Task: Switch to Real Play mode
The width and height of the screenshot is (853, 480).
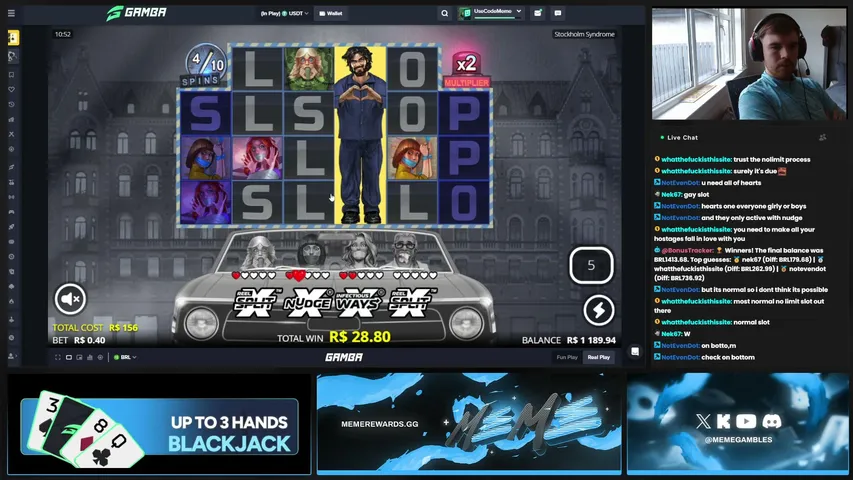Action: [598, 358]
